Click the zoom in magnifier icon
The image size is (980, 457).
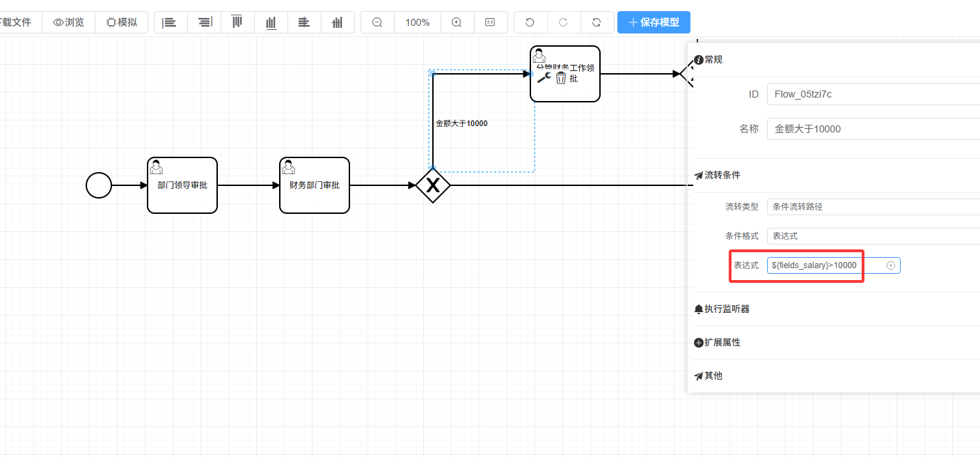click(457, 22)
